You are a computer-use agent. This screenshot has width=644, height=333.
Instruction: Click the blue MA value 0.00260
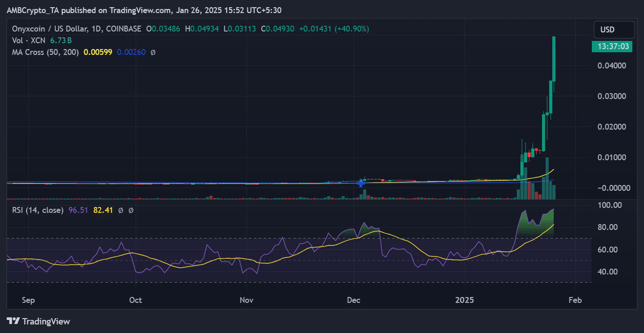131,52
